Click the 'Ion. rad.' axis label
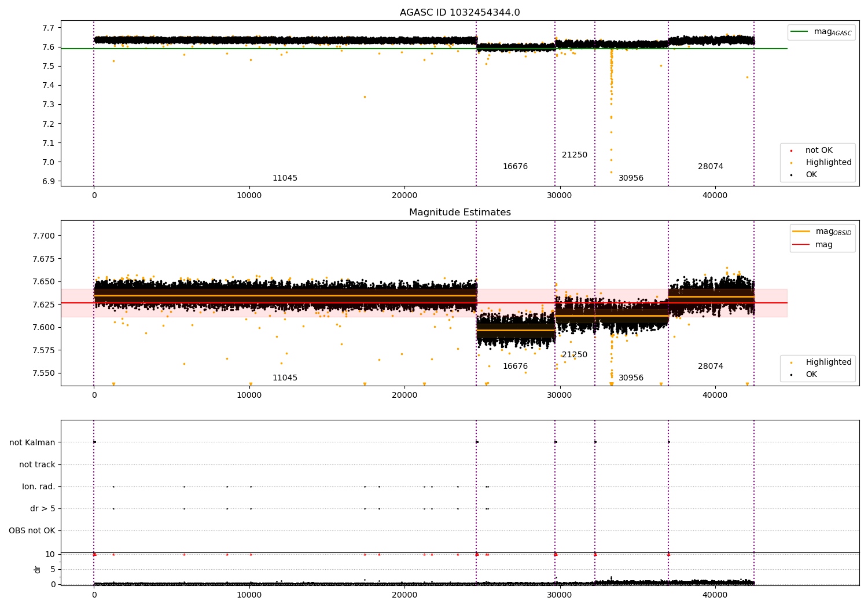 point(39,486)
